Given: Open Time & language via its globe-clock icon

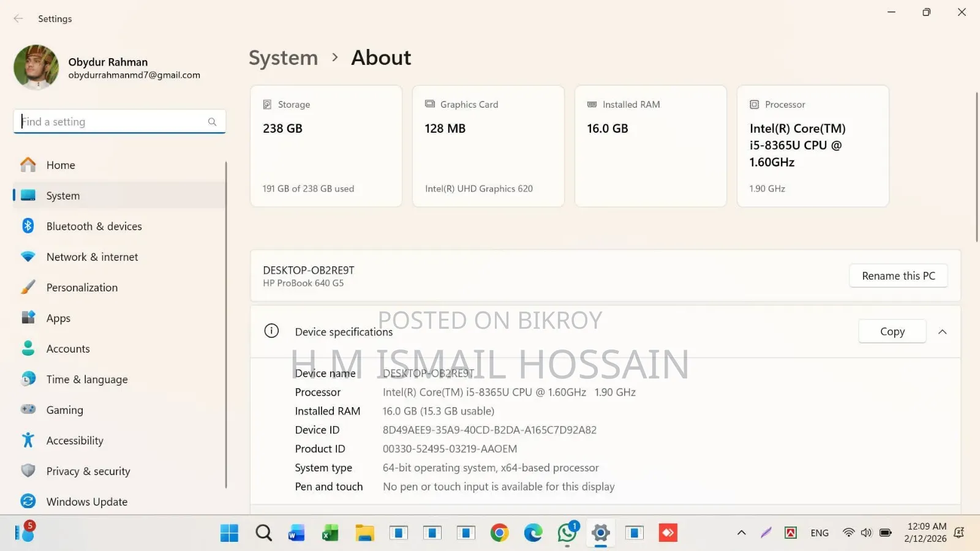Looking at the screenshot, I should point(28,379).
